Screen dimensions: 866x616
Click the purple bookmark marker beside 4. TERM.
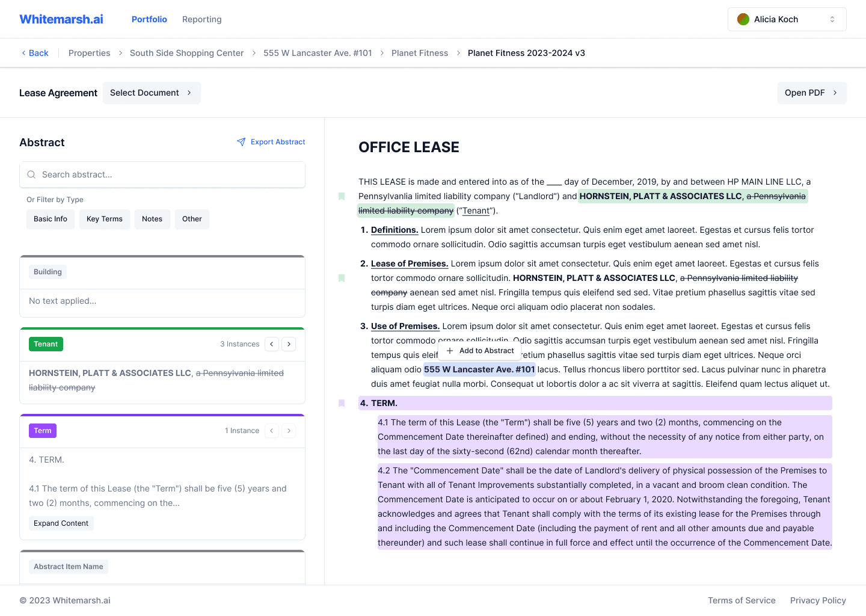[342, 403]
